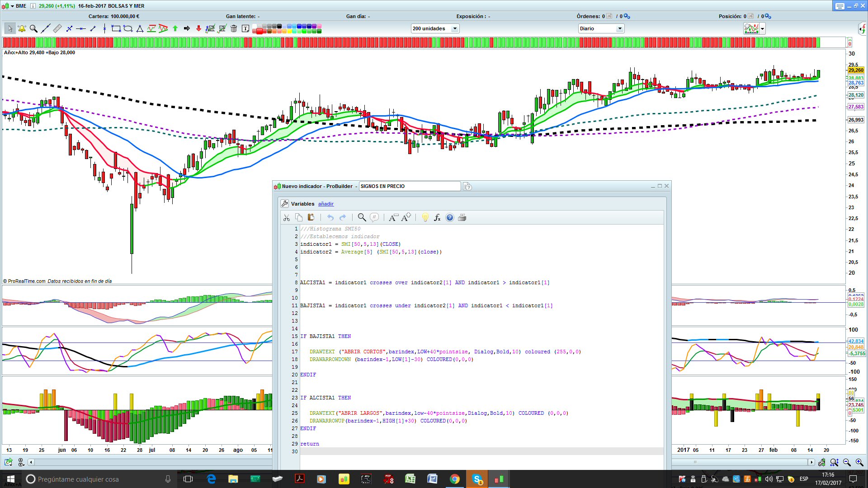Expand the Diario timeframe dropdown
This screenshot has height=488, width=868.
point(620,28)
